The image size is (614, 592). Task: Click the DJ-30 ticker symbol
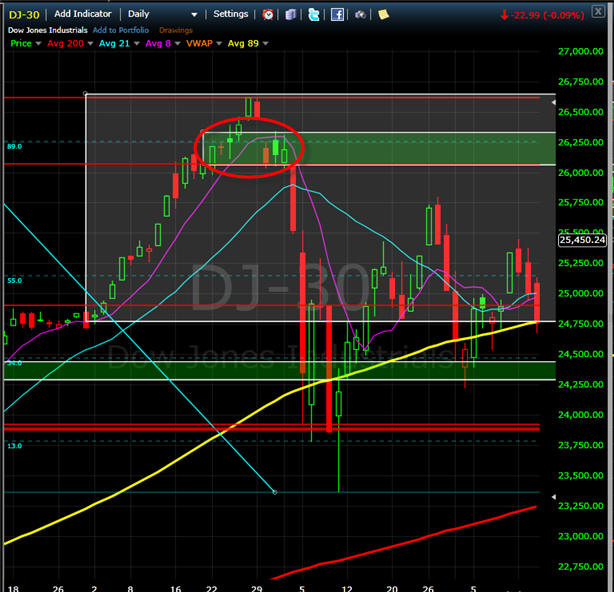coord(24,15)
